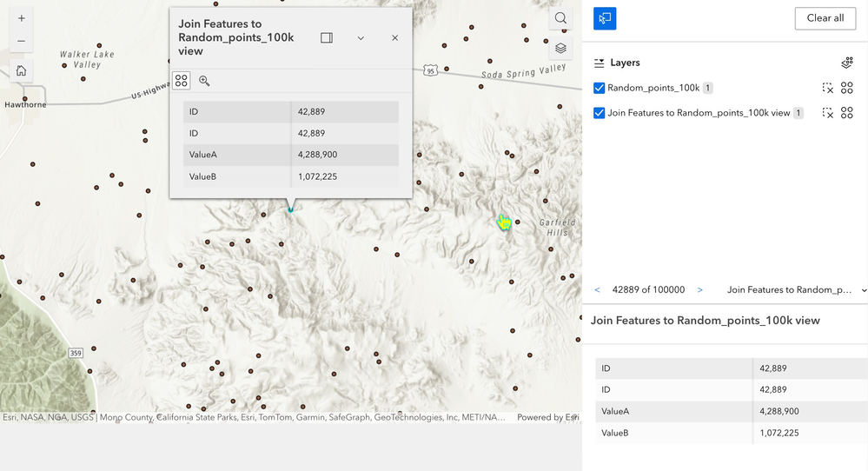Viewport: 868px width, 471px height.
Task: Open actions for Join Features layer
Action: 847,113
